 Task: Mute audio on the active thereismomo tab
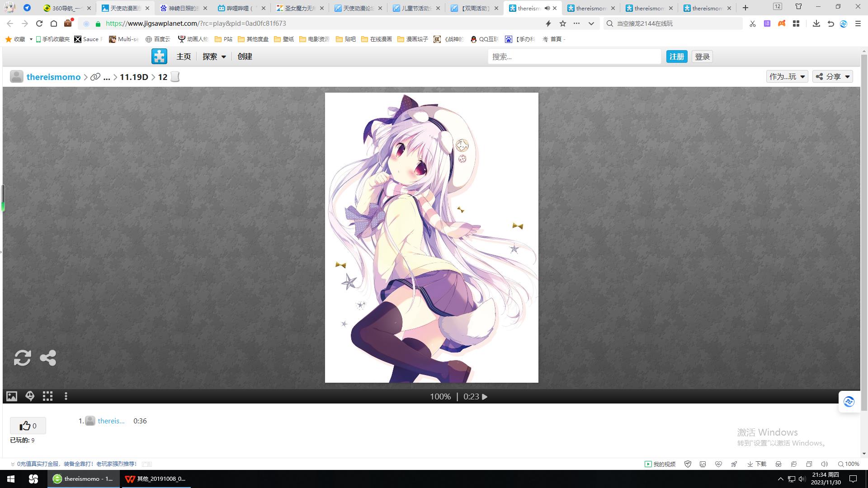547,8
